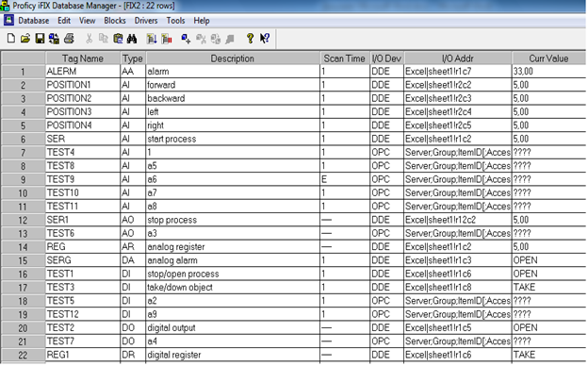Select the POSITION3 tag name cell

point(83,112)
